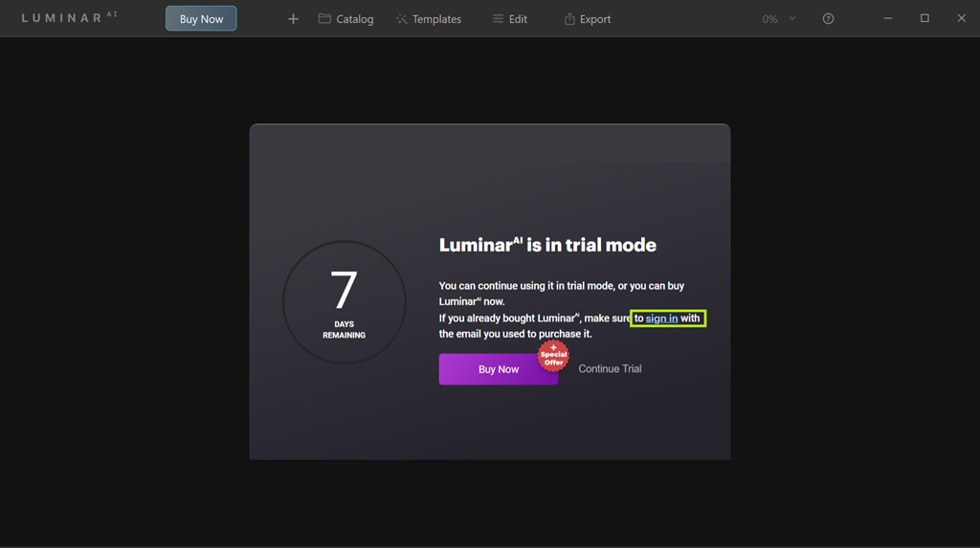The width and height of the screenshot is (980, 548).
Task: Switch to the Templates tab
Action: (436, 19)
